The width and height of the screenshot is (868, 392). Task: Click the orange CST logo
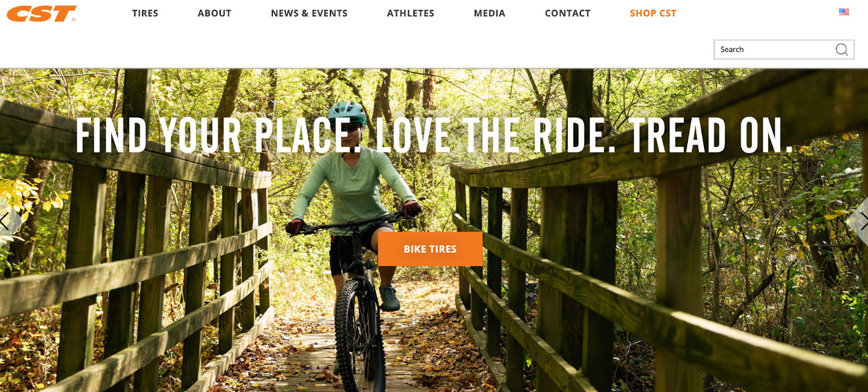click(42, 14)
